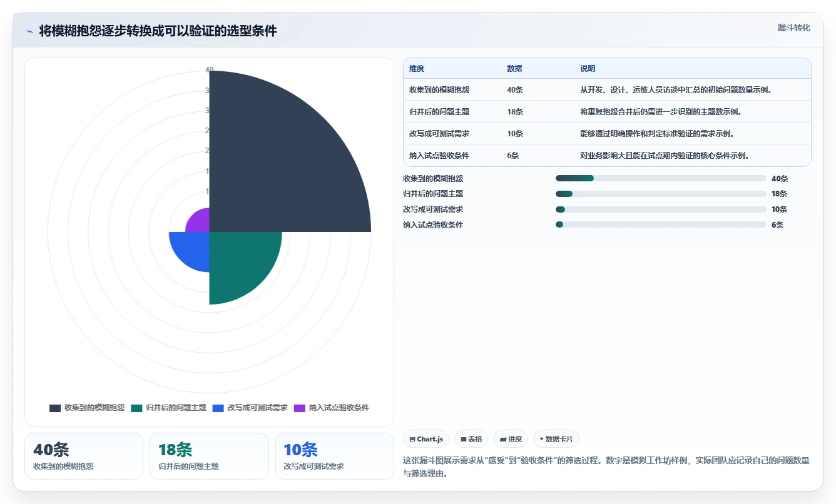Click the 说明 table column header
The height and width of the screenshot is (504, 836).
[x=588, y=69]
